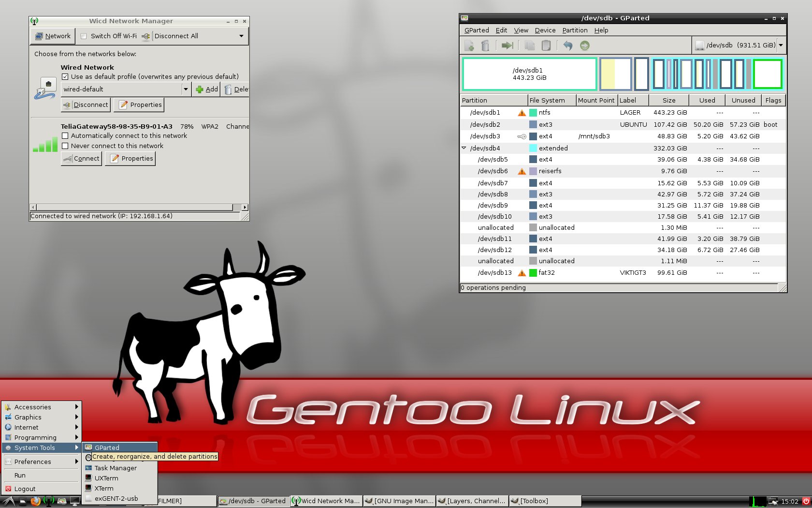The width and height of the screenshot is (812, 508).
Task: Click the Copy partition icon in GParted toolbar
Action: pos(530,45)
